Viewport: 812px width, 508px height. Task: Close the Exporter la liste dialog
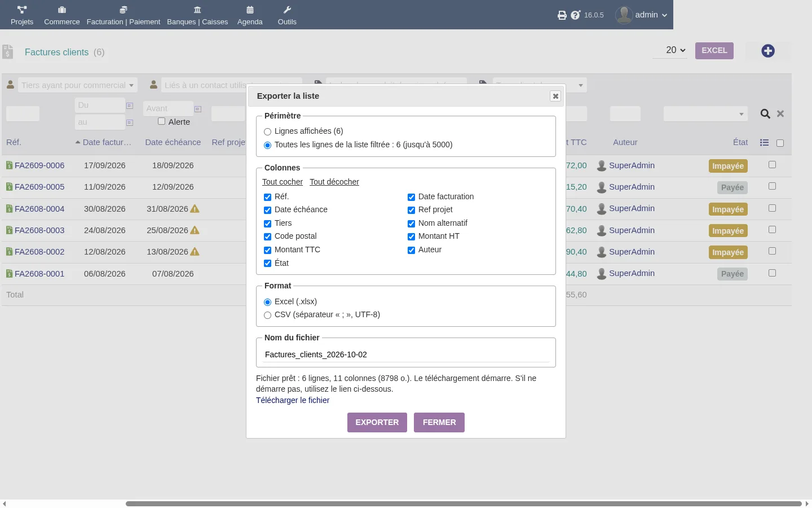point(555,96)
